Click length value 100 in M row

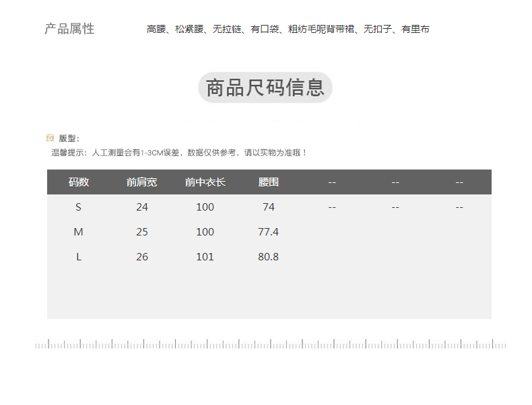[x=205, y=232]
